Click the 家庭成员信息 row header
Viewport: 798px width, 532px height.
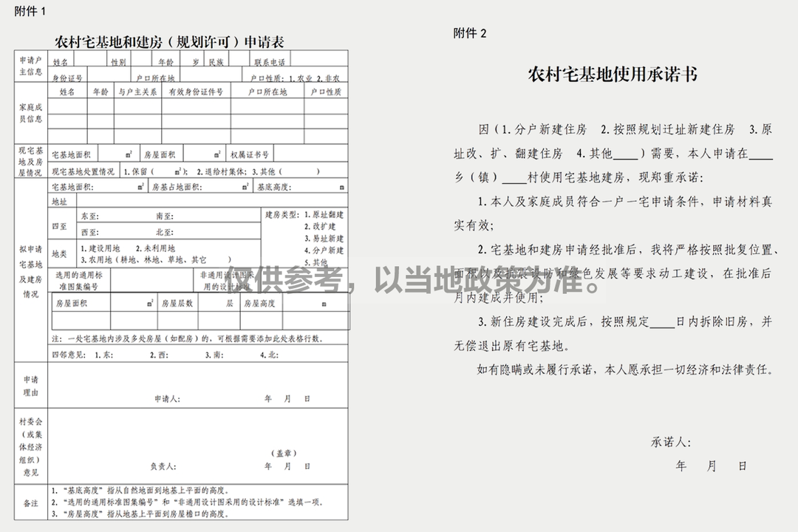pyautogui.click(x=31, y=113)
